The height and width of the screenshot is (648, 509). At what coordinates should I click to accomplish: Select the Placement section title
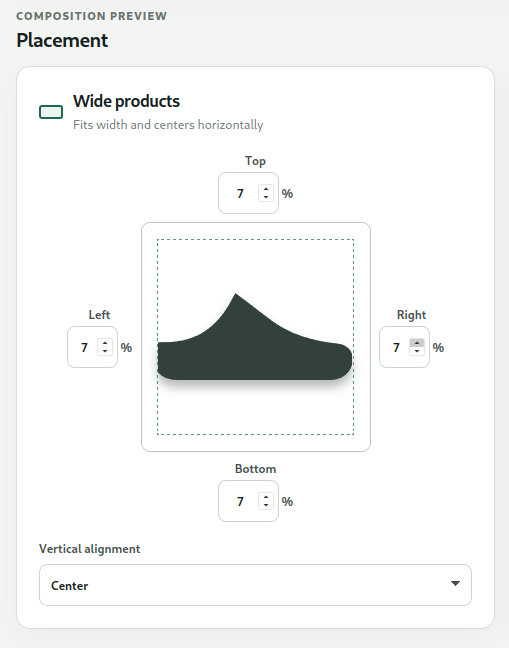coord(62,40)
